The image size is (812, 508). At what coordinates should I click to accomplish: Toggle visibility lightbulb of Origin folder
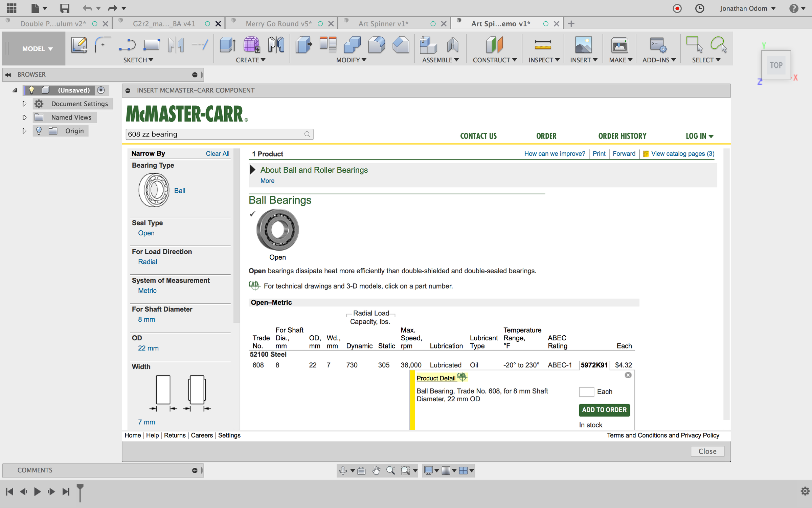(x=39, y=131)
